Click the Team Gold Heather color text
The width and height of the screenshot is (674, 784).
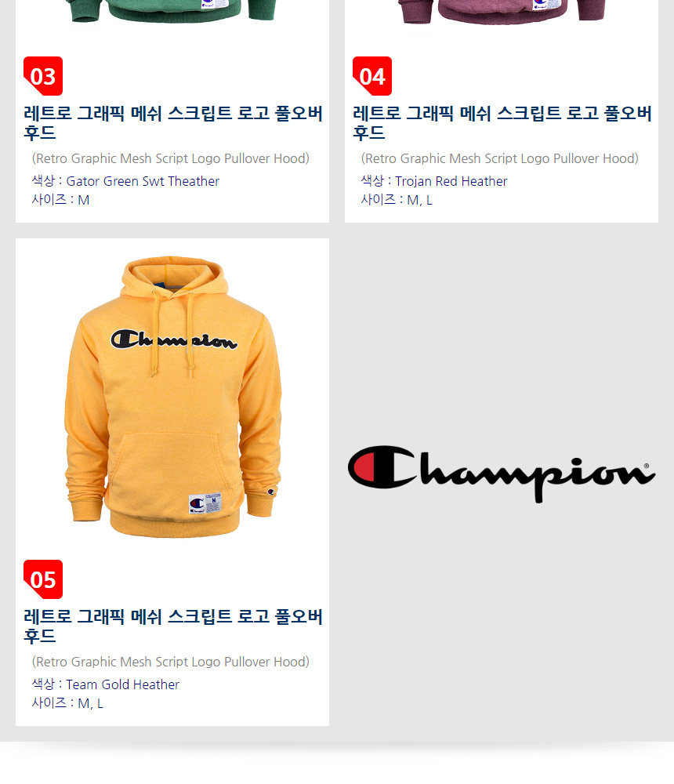tap(122, 684)
